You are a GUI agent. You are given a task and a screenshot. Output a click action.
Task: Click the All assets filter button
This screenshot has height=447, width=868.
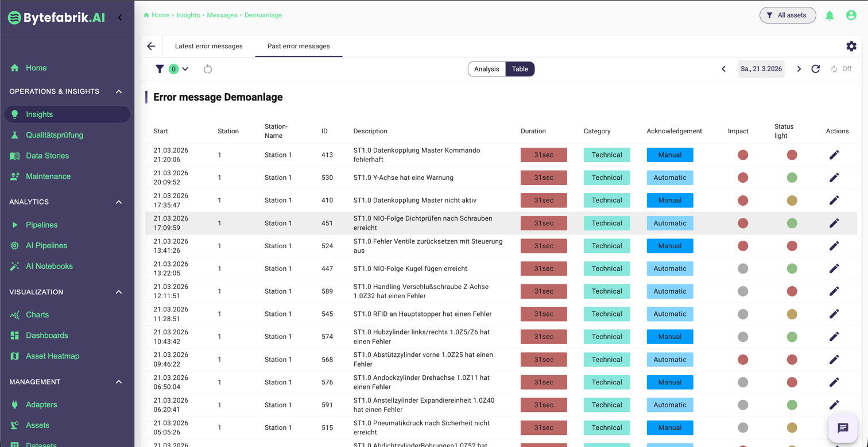[787, 16]
